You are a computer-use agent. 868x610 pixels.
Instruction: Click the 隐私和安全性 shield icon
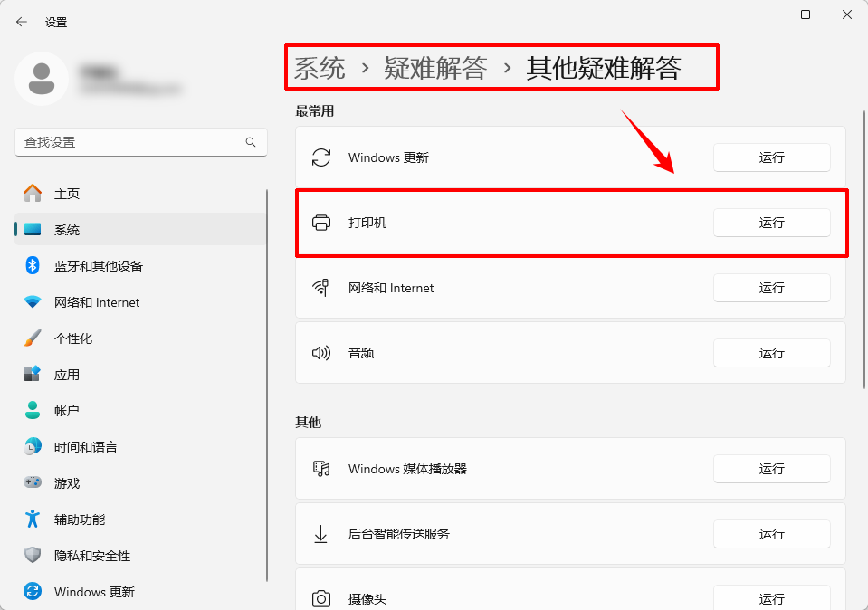click(x=33, y=555)
